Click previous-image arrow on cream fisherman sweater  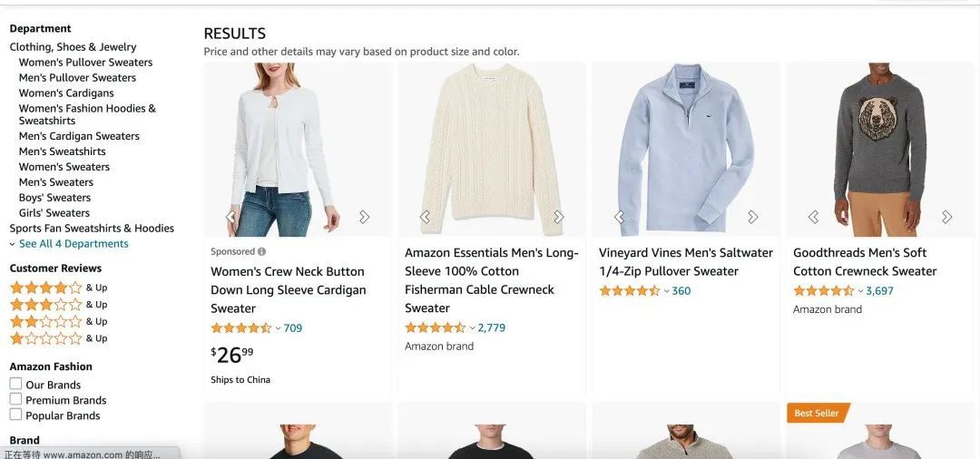pyautogui.click(x=425, y=217)
